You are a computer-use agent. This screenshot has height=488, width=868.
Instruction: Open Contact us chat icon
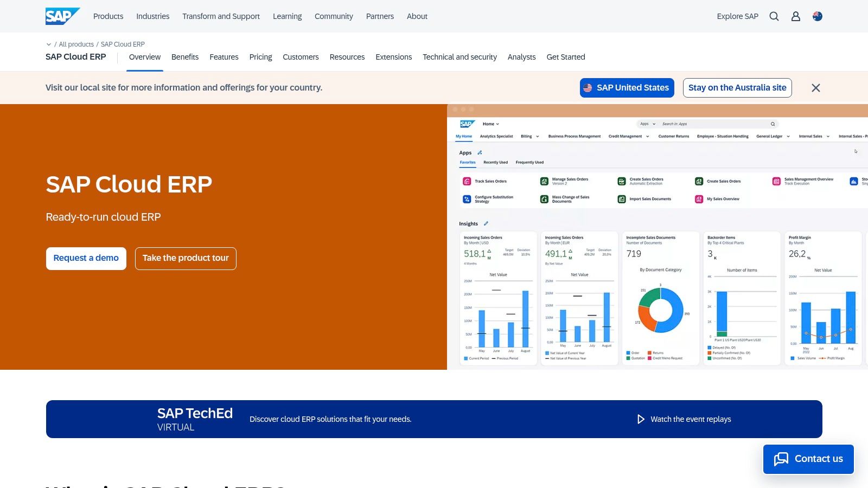782,459
